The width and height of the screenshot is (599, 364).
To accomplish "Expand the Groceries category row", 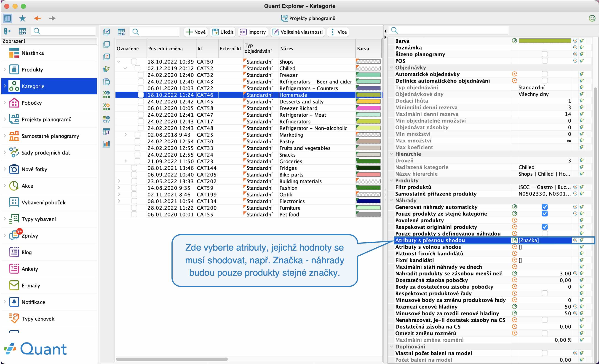I will [x=126, y=161].
